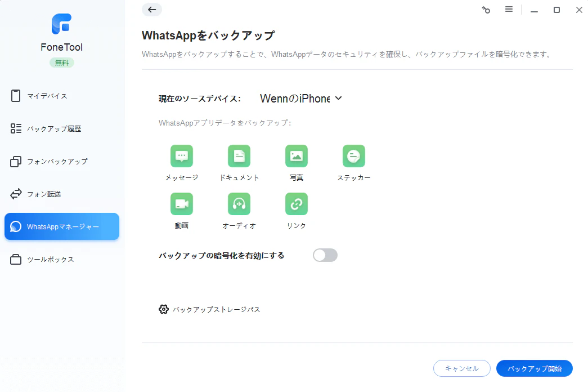Click the FoneTool logo
This screenshot has width=588, height=392.
point(61,24)
